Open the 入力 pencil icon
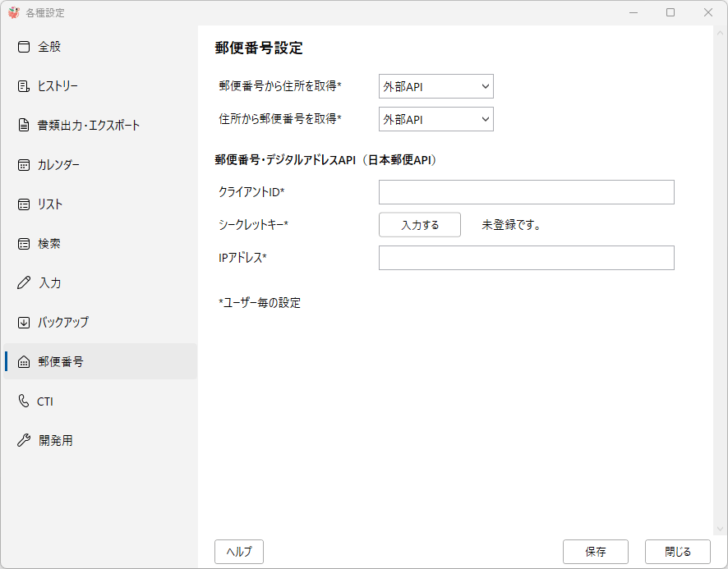This screenshot has width=728, height=569. click(24, 282)
